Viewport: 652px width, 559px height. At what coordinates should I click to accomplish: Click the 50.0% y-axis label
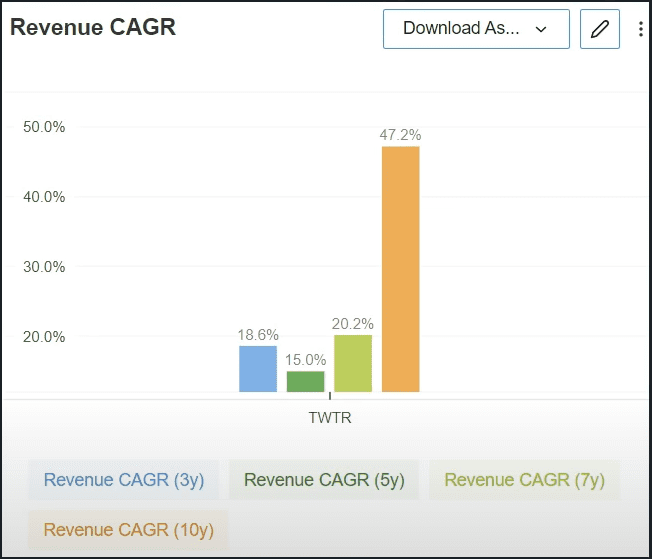click(44, 127)
